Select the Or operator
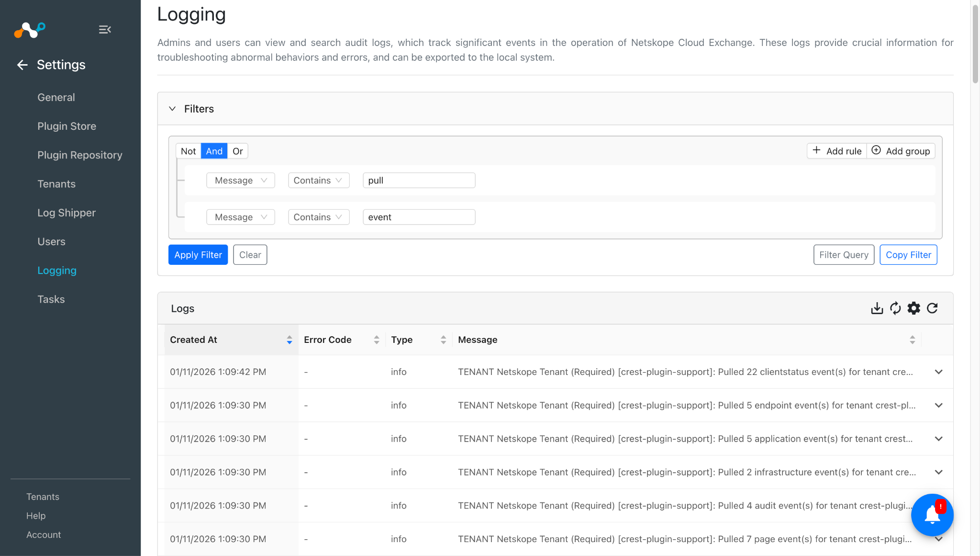This screenshot has width=980, height=556. (x=238, y=151)
